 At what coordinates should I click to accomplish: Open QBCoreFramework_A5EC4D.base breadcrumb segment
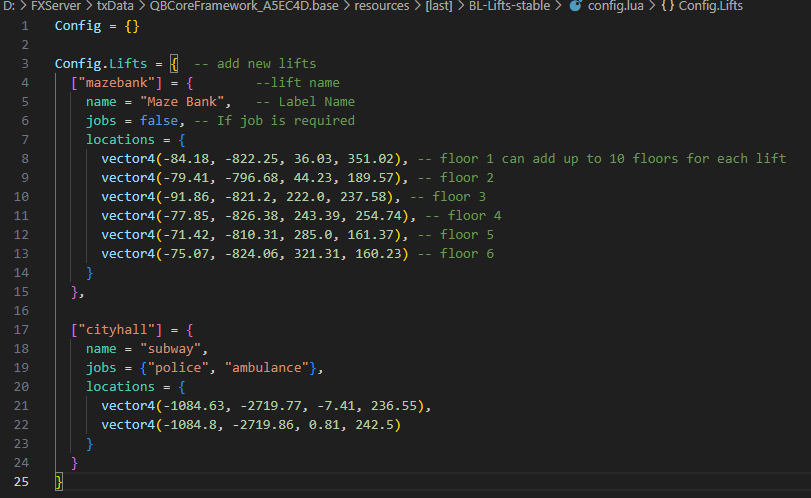coord(244,6)
